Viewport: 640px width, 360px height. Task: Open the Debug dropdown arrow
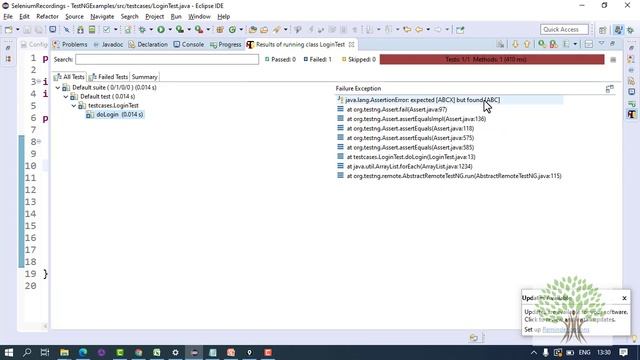coord(151,29)
